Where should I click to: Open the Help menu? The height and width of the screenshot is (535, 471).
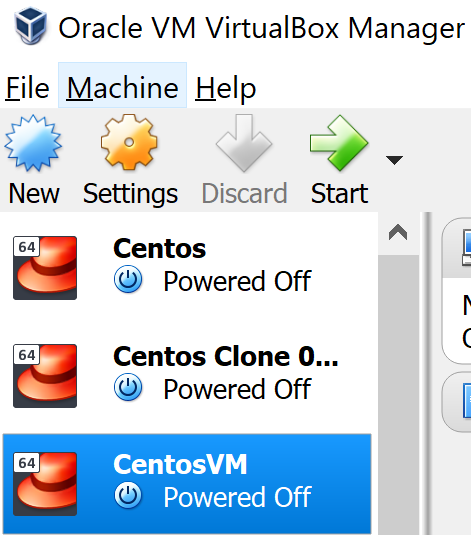[x=226, y=88]
